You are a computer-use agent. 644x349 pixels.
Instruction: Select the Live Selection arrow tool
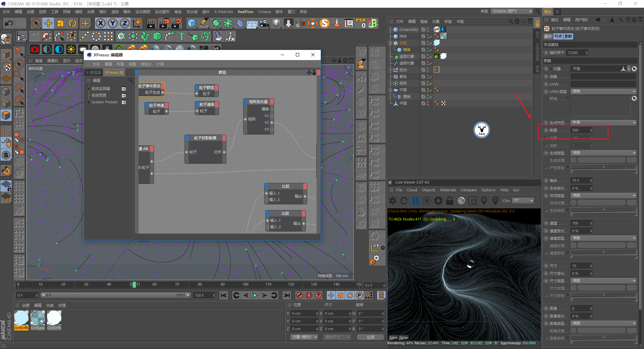(x=36, y=23)
